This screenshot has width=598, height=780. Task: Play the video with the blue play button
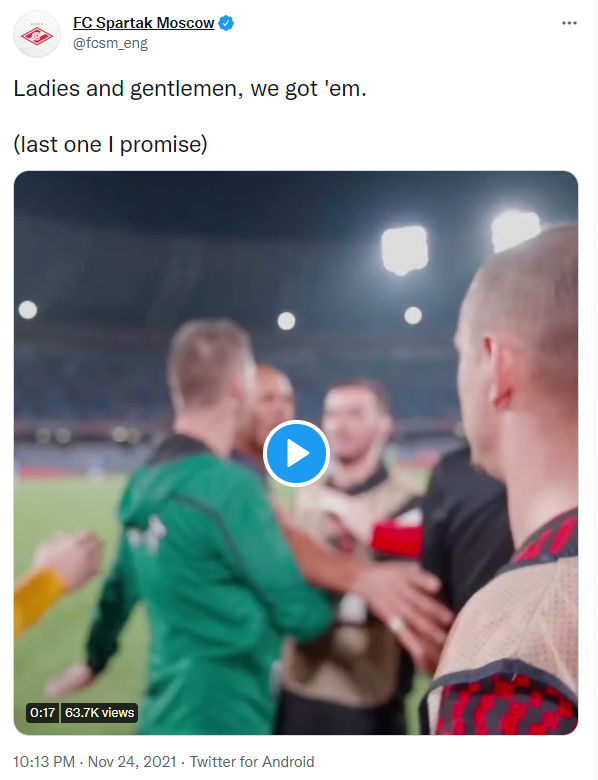[x=296, y=453]
